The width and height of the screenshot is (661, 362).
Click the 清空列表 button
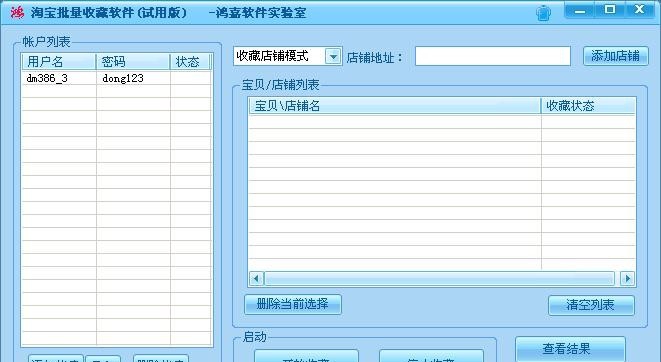coord(591,305)
